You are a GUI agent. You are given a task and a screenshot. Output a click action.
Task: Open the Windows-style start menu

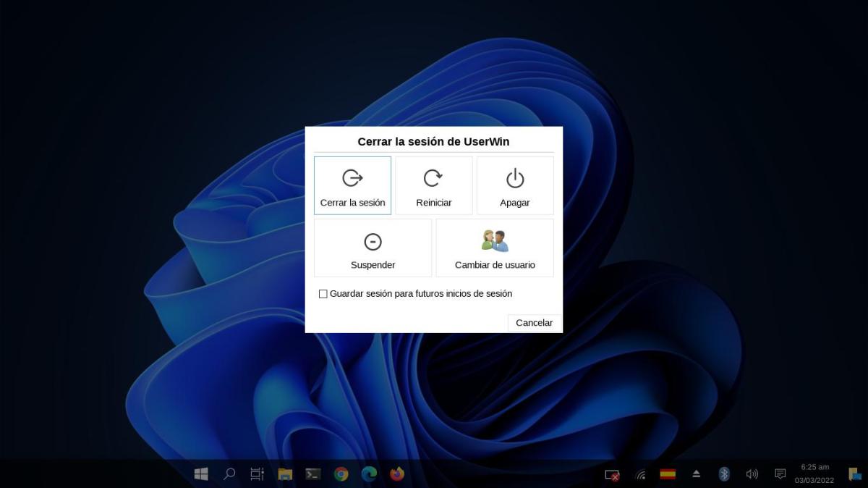point(201,474)
